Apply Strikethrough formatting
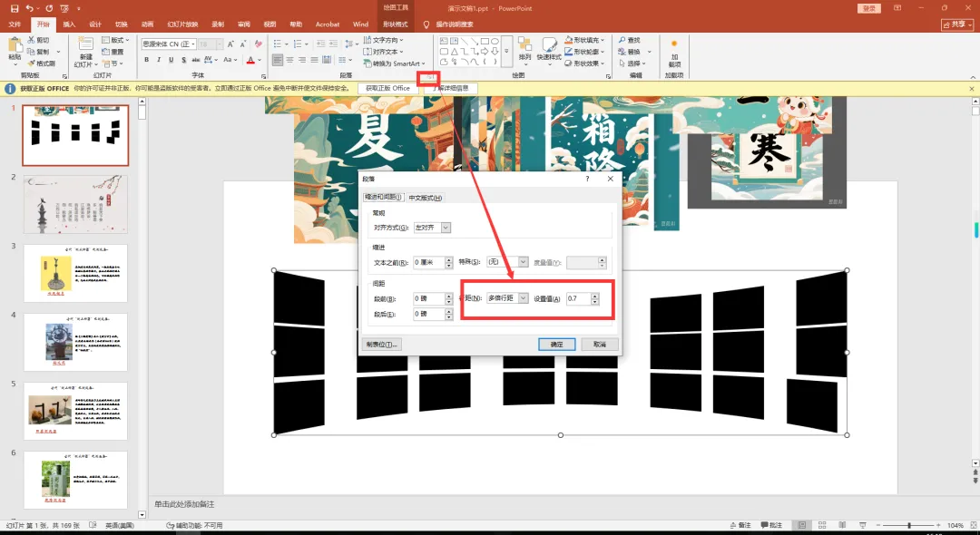Image resolution: width=980 pixels, height=535 pixels. tap(196, 60)
